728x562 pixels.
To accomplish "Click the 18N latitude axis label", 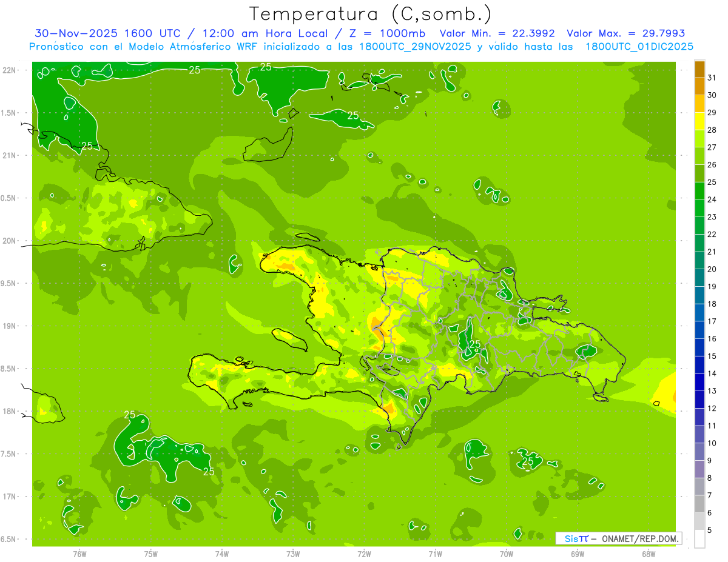I will coord(9,412).
